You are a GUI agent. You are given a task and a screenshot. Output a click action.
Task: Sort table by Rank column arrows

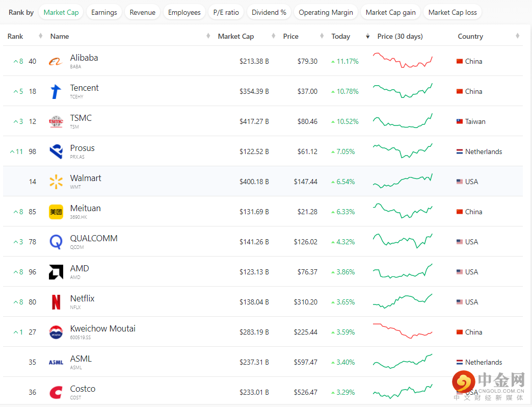click(x=41, y=36)
